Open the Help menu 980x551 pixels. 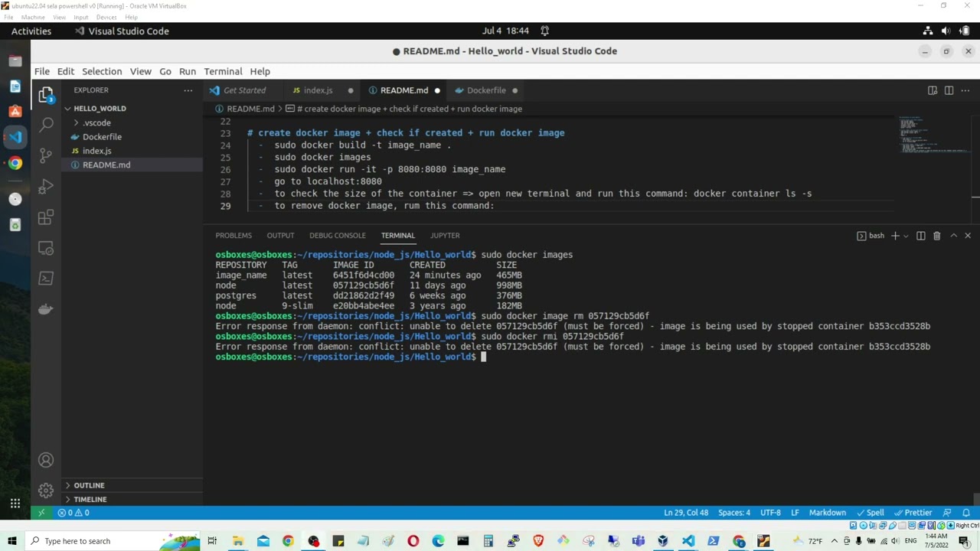pos(260,71)
